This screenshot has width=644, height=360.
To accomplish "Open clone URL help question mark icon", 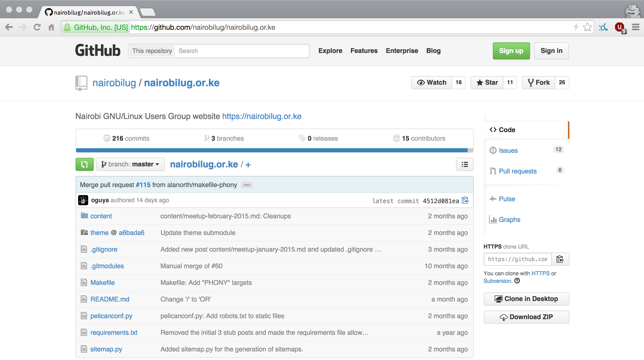I will [x=517, y=281].
